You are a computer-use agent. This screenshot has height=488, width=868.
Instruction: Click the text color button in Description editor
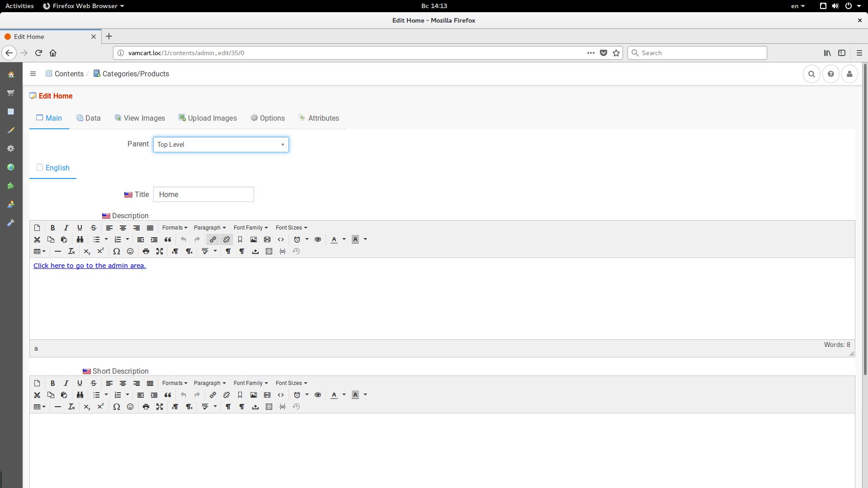pos(334,239)
